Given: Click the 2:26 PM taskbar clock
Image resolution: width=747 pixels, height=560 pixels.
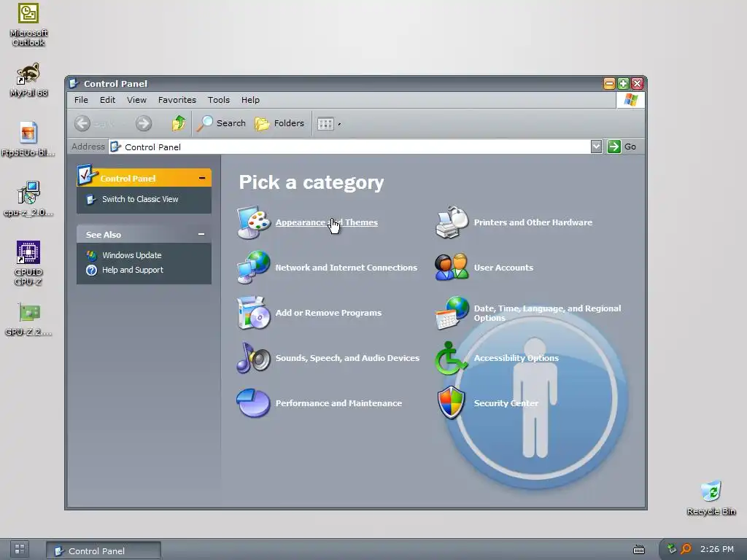Looking at the screenshot, I should point(716,549).
